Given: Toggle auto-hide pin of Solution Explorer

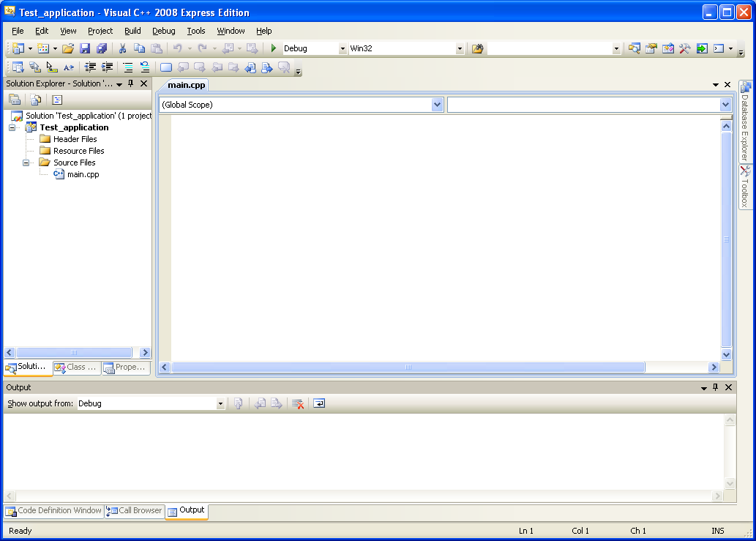Looking at the screenshot, I should [131, 83].
